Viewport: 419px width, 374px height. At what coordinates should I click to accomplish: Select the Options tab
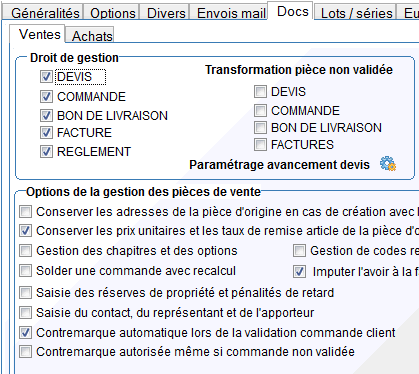pos(113,13)
